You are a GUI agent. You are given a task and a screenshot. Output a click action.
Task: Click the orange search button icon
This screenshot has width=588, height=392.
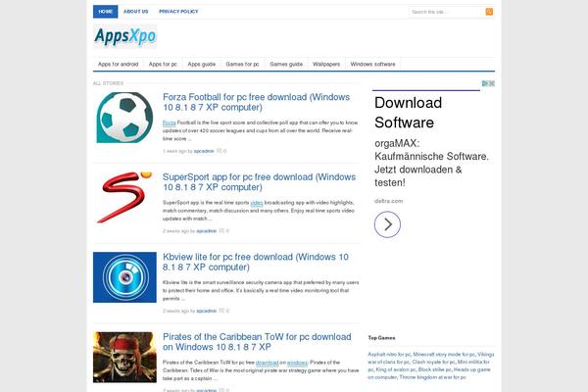click(489, 12)
